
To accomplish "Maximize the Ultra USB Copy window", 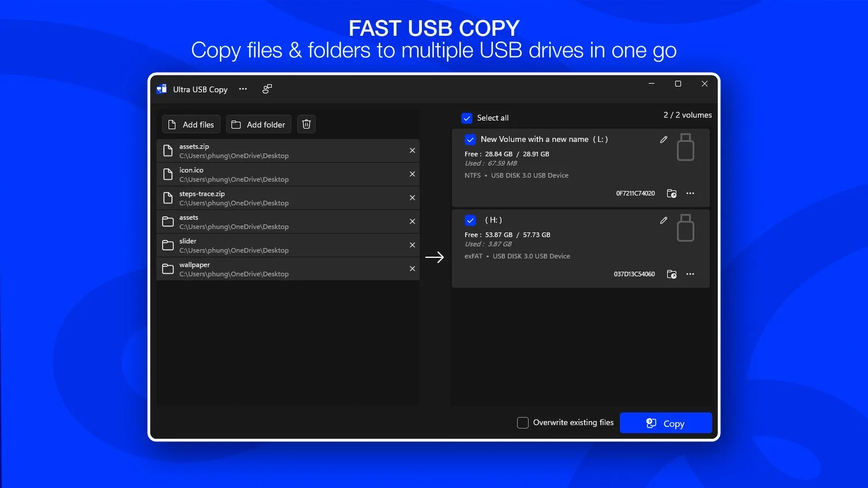I will pyautogui.click(x=678, y=84).
